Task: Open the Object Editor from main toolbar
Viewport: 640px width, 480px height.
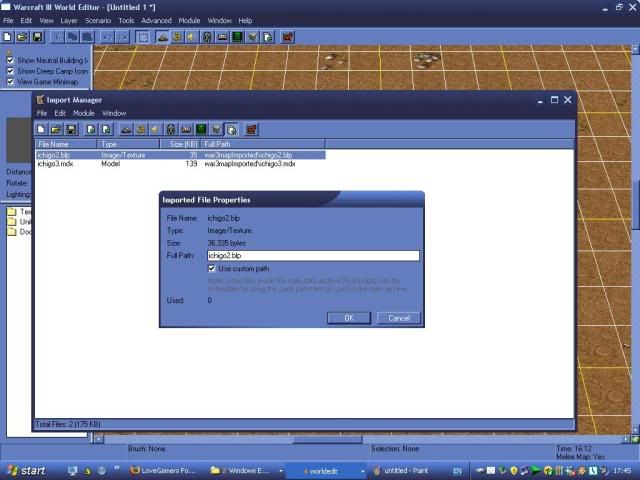Action: [x=207, y=37]
